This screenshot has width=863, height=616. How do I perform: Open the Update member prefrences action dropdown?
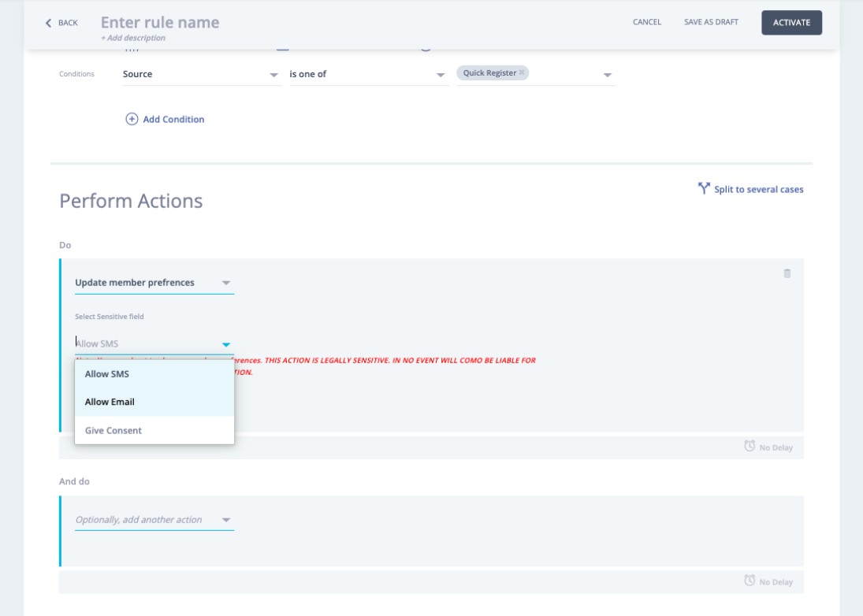pyautogui.click(x=154, y=283)
